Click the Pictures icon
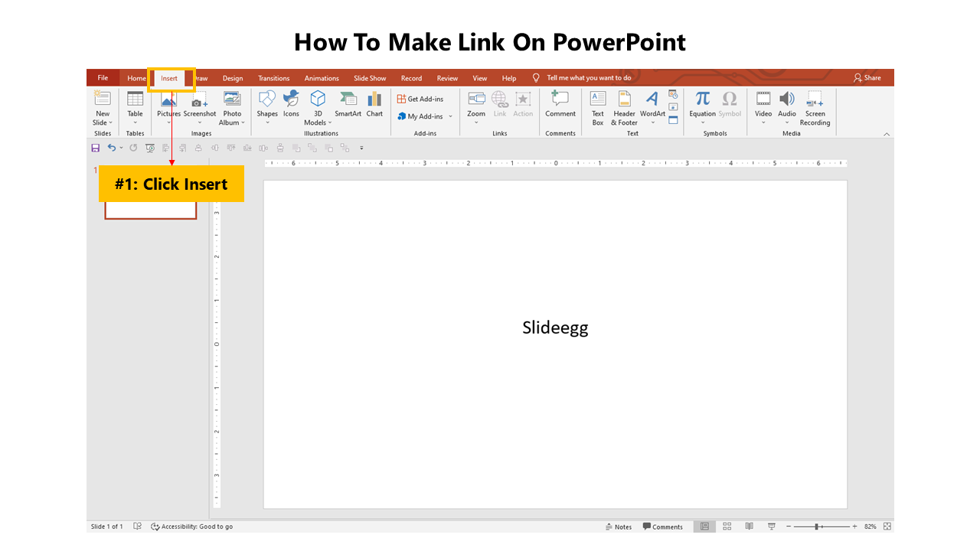980x551 pixels. pos(168,99)
